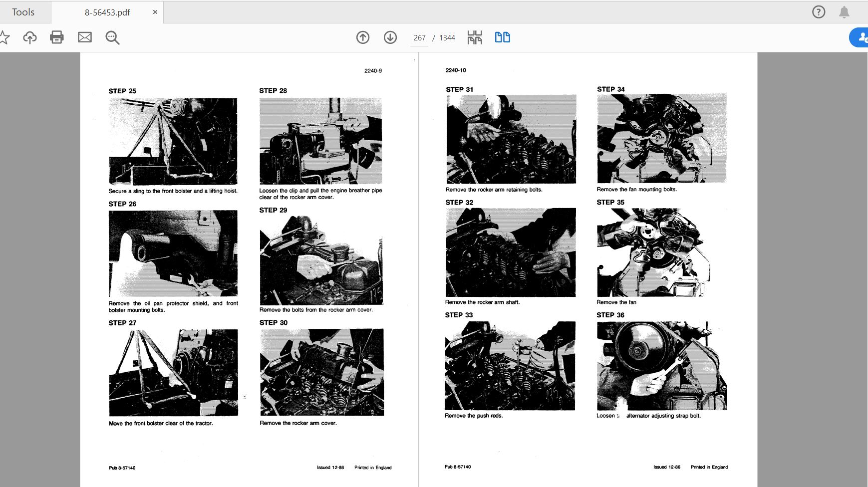Click the 'STEP 34' heading
The height and width of the screenshot is (487, 868).
click(x=611, y=89)
